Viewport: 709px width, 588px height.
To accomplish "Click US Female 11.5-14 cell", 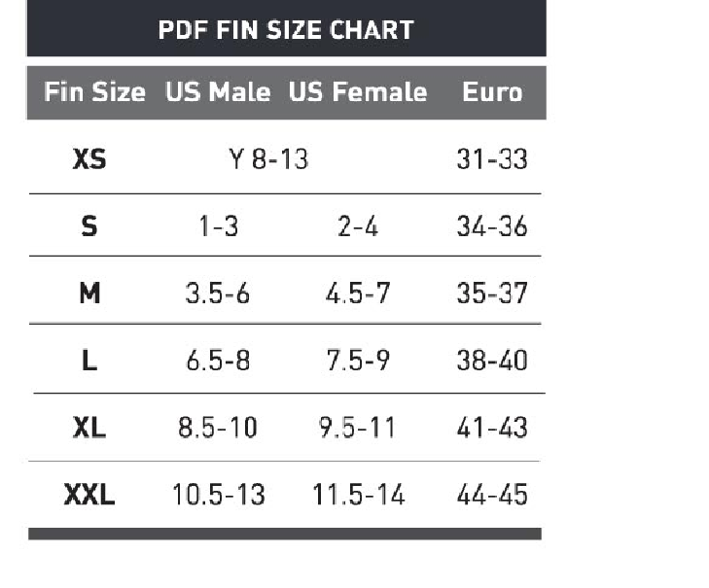I will (358, 495).
